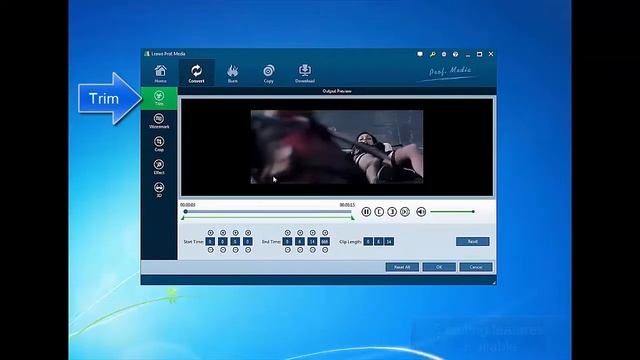Click the key registration icon
The image size is (640, 360).
coord(432,54)
